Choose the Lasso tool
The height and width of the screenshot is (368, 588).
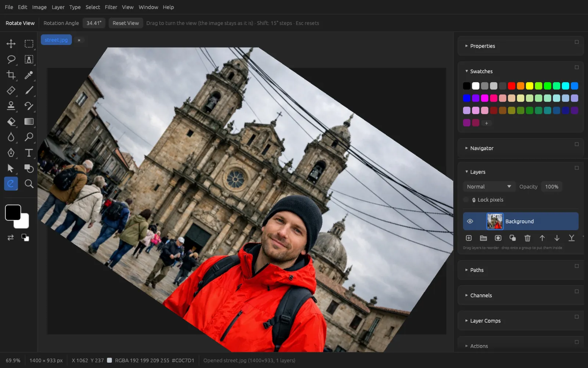[11, 59]
